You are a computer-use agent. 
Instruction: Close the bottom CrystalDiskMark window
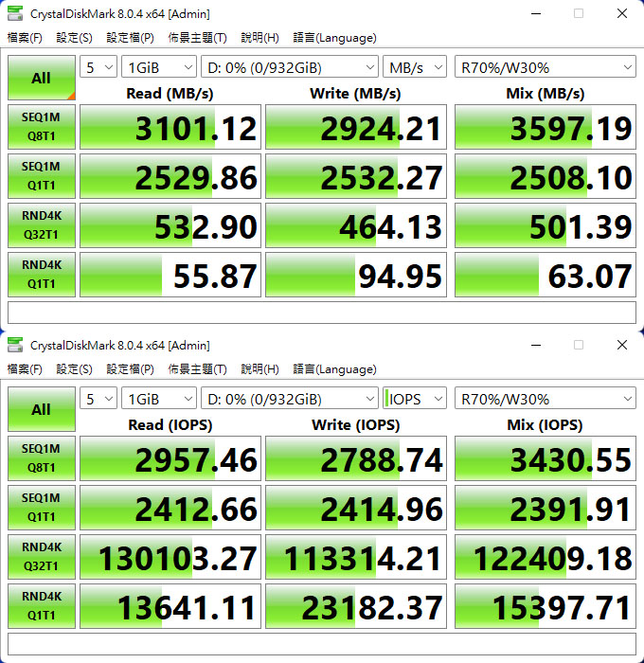[621, 345]
